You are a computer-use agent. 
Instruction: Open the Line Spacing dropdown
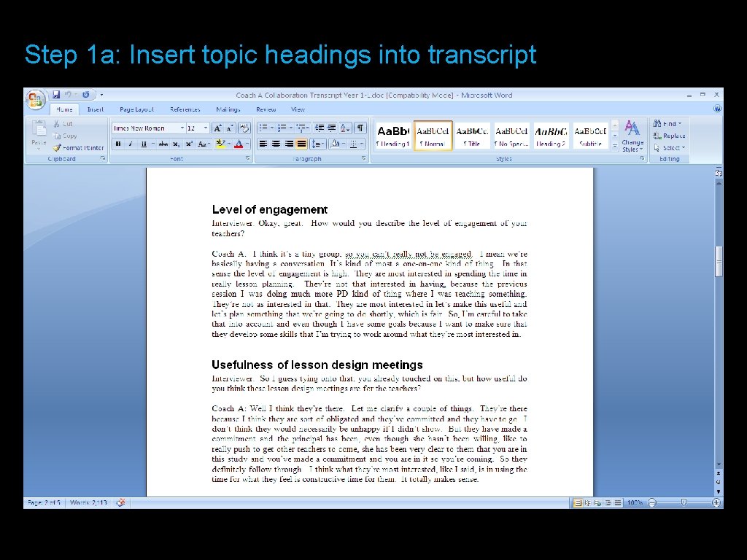[317, 144]
